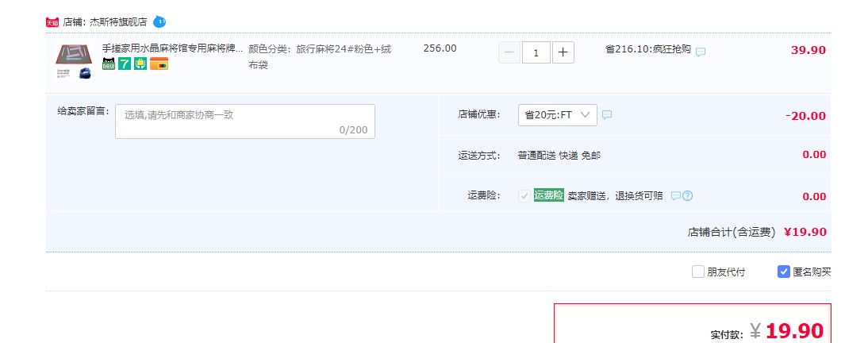Screen dimensions: 868x343
Task: Open the Wangwang chat icon next to 杰斯特旗舰店
Action: (159, 22)
